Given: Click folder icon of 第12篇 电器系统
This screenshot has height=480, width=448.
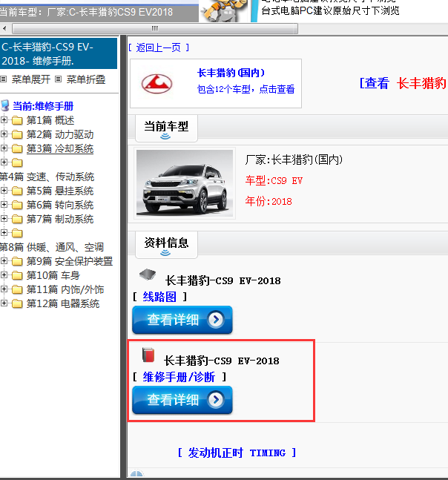Looking at the screenshot, I should click(17, 303).
